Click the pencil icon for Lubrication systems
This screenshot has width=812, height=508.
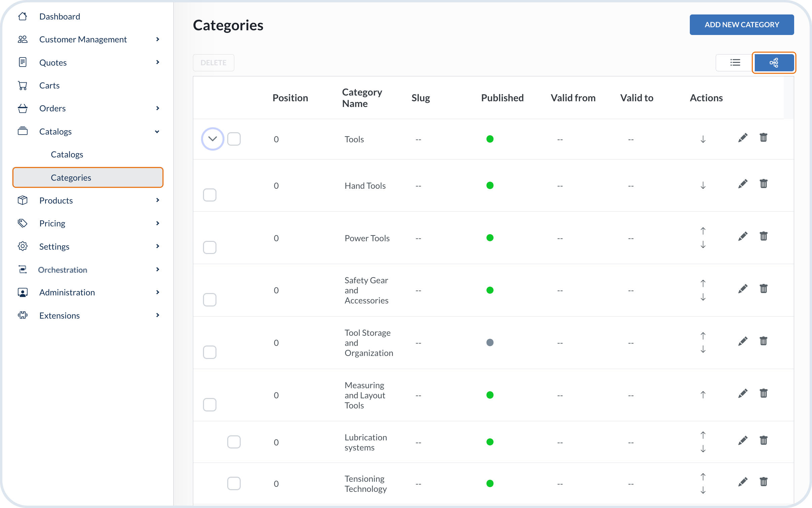coord(743,440)
